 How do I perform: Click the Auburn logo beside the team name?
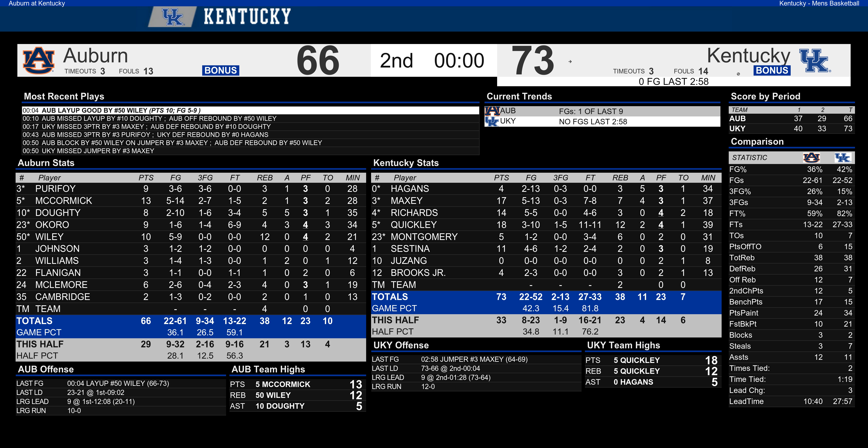point(38,61)
